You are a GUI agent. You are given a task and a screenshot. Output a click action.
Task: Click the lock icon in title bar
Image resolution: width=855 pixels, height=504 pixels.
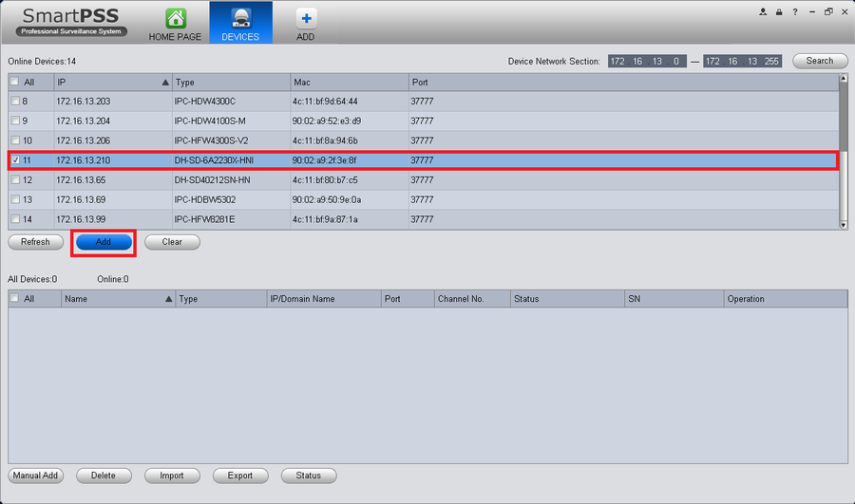point(779,12)
